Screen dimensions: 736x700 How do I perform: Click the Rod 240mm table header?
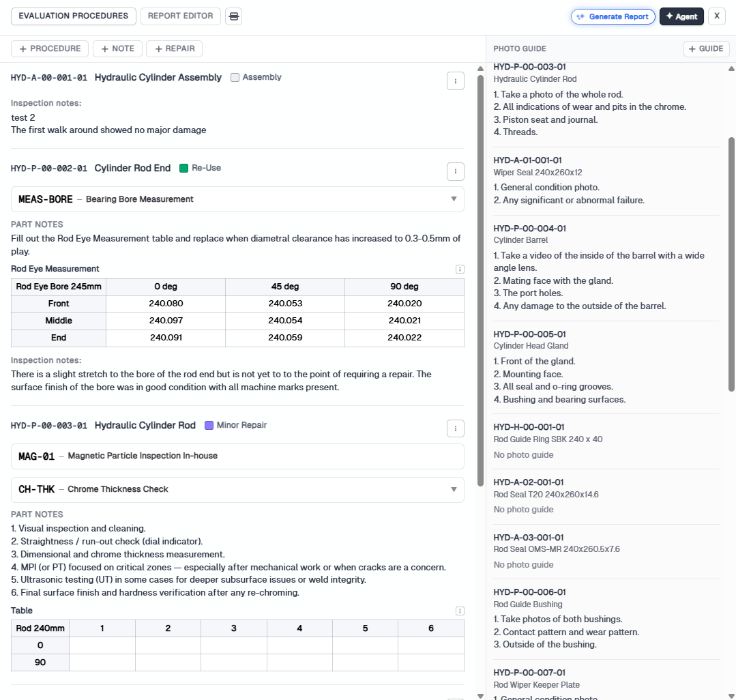40,628
